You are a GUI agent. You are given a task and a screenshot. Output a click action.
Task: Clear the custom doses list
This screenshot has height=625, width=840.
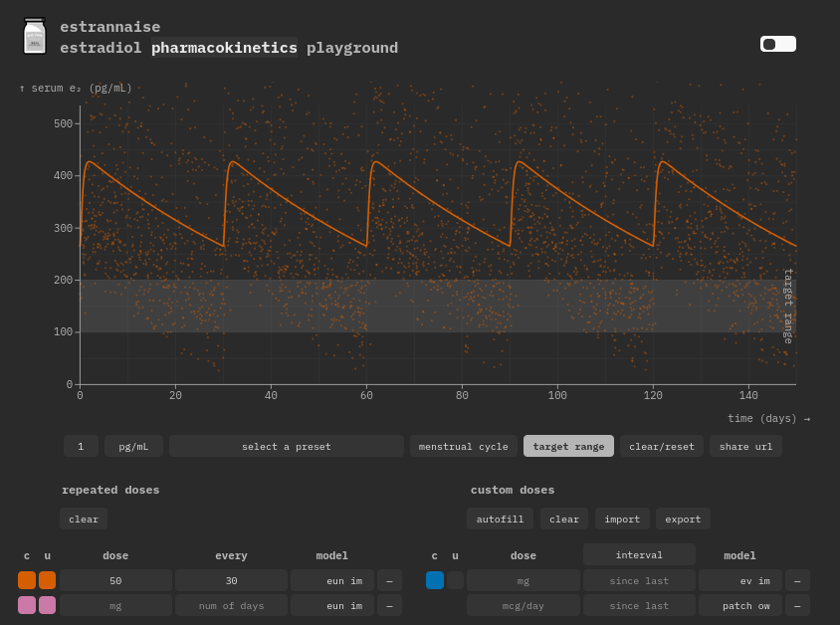point(564,519)
